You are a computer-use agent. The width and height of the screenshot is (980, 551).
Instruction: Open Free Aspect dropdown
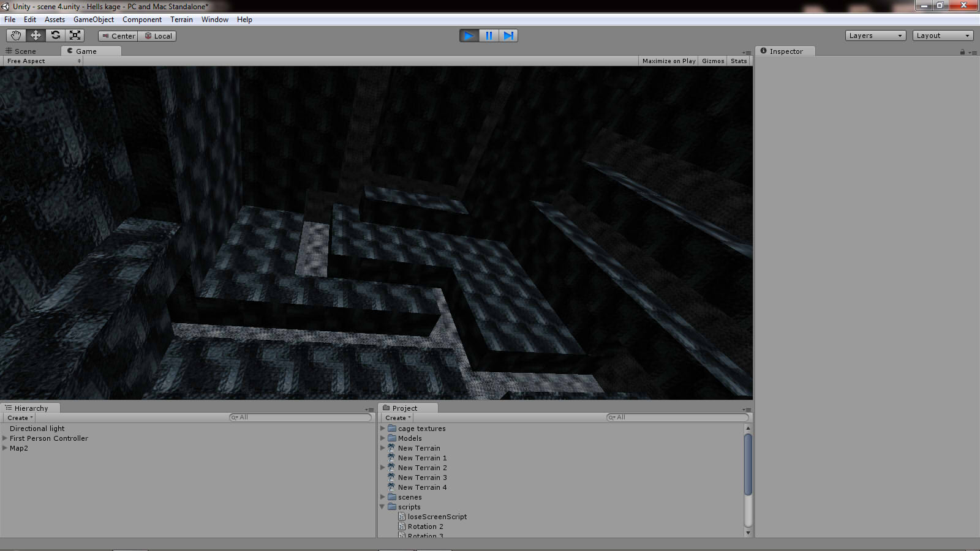click(43, 61)
